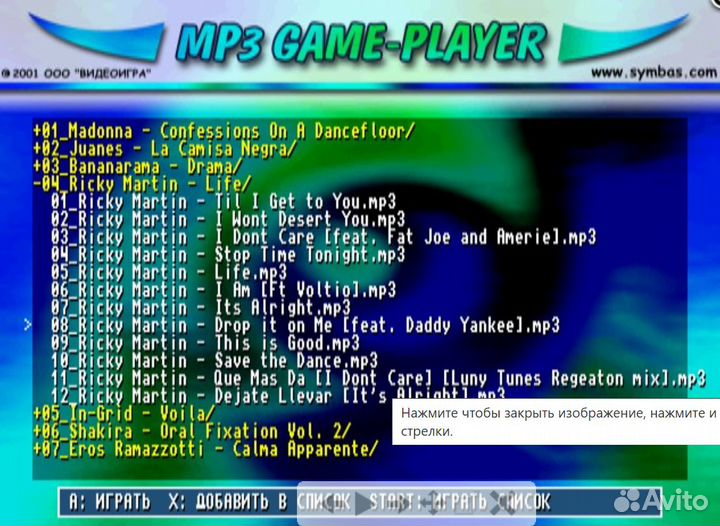Select track 08 Drop it on Me.mp3
The height and width of the screenshot is (526, 720).
[x=305, y=326]
